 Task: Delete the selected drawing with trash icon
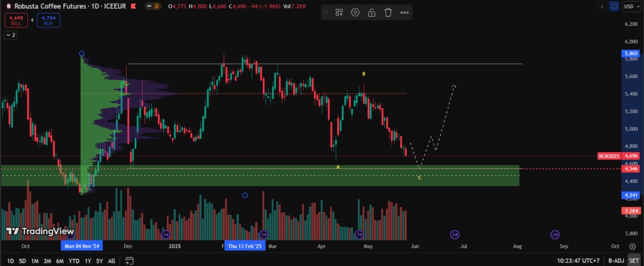pos(388,12)
